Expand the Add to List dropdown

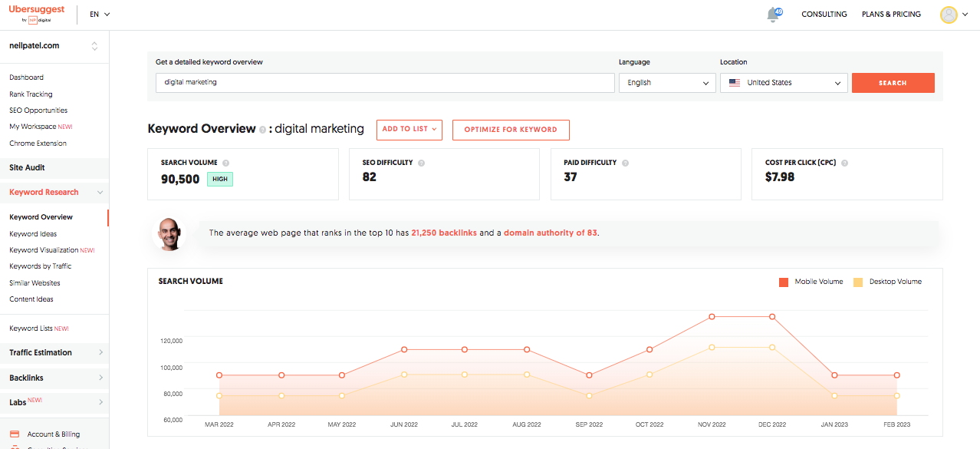(x=409, y=130)
